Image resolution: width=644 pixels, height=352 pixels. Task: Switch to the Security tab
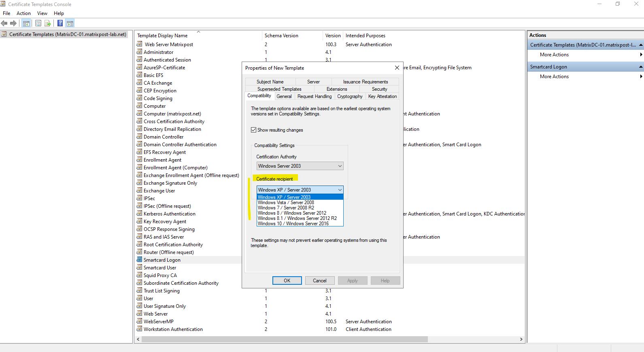tap(380, 89)
